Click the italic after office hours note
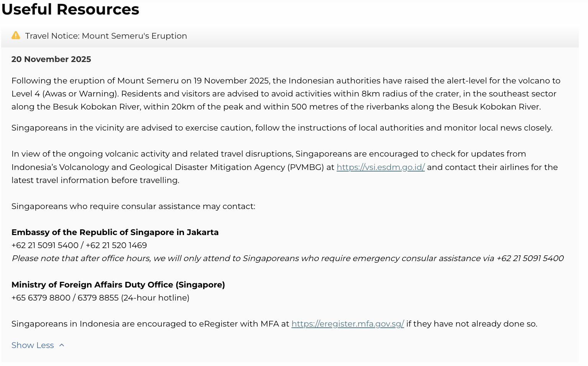Image resolution: width=588 pixels, height=366 pixels. point(287,258)
